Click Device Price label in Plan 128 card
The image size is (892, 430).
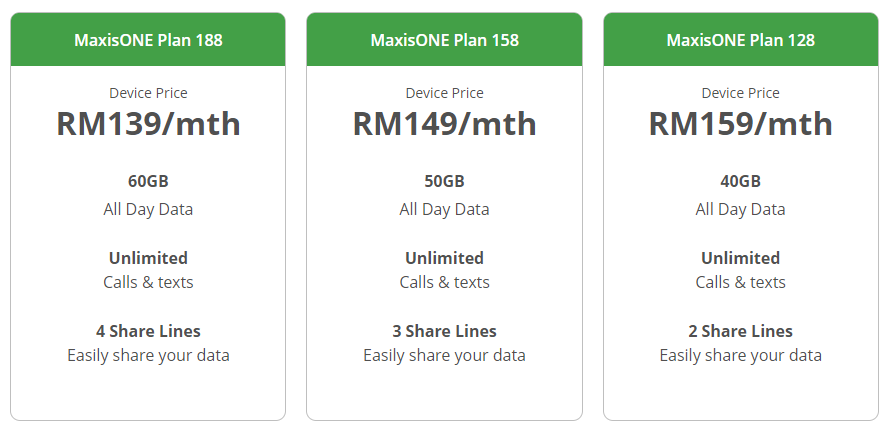click(x=740, y=93)
